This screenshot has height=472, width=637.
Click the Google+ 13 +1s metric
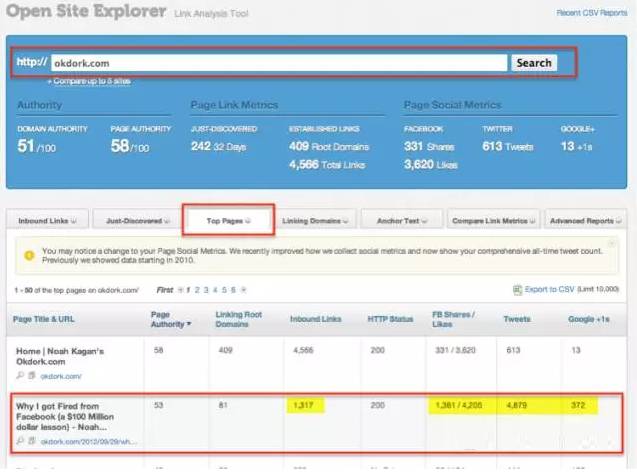pyautogui.click(x=576, y=147)
